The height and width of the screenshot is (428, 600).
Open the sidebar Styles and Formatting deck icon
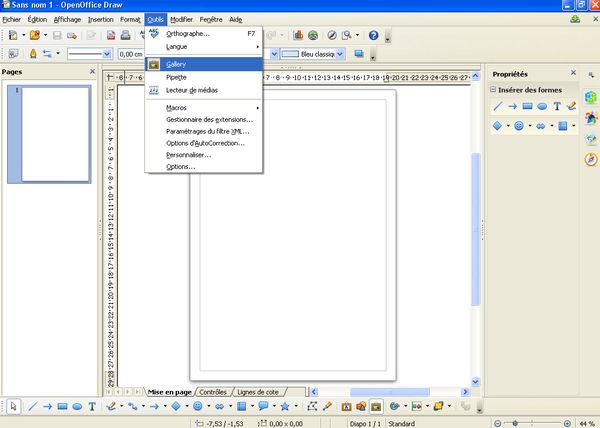pyautogui.click(x=591, y=118)
